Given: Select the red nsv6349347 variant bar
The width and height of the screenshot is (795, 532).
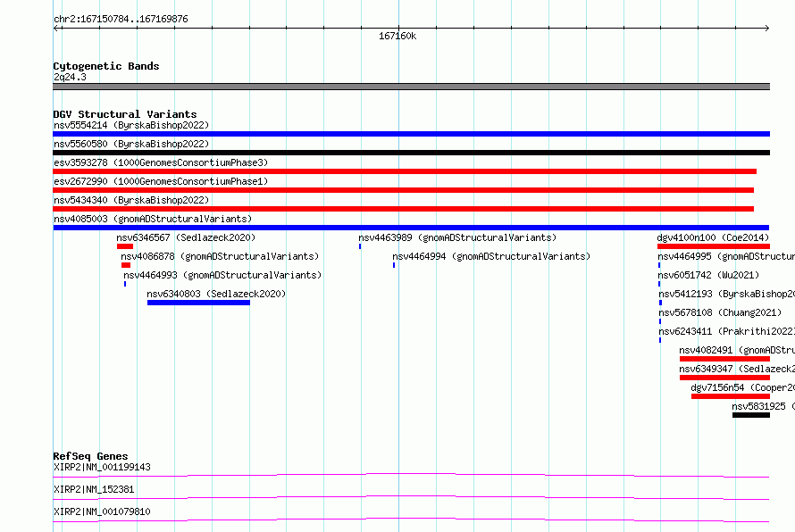Looking at the screenshot, I should (724, 378).
